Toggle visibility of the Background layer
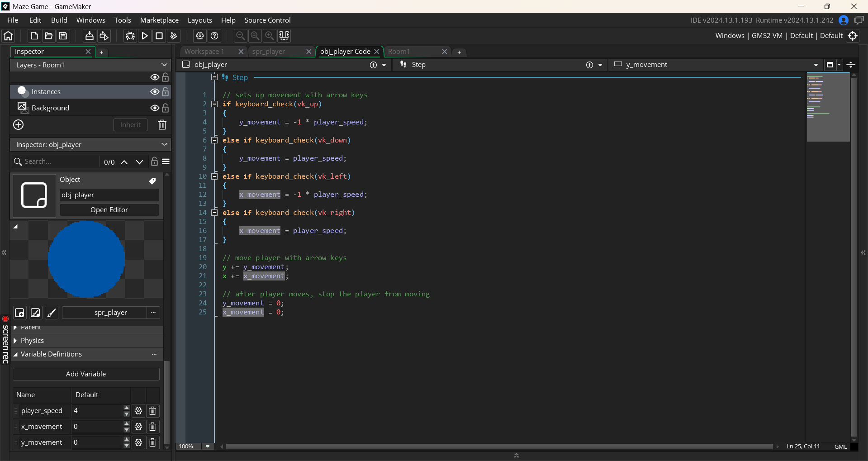The width and height of the screenshot is (868, 461). [x=155, y=108]
